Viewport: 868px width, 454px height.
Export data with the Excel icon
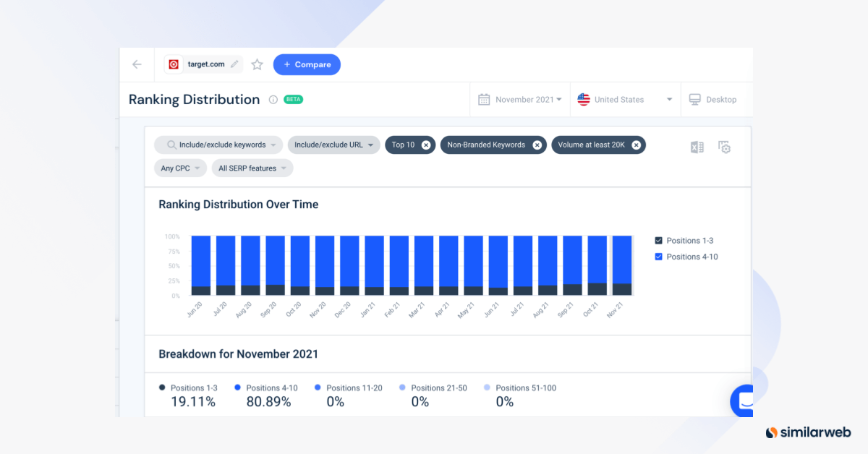(x=697, y=147)
